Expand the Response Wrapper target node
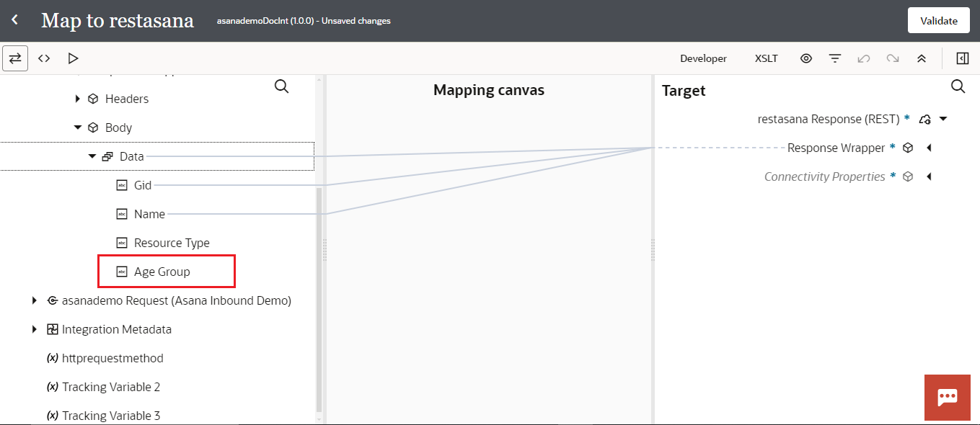 (929, 148)
